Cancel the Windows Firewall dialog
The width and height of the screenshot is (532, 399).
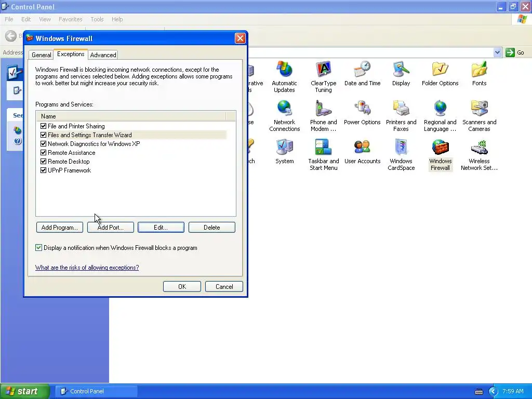(224, 287)
